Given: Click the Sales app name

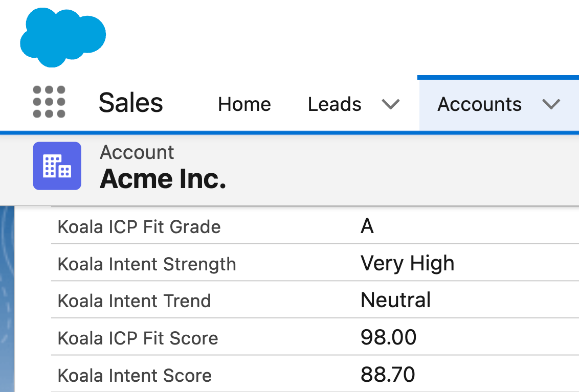Looking at the screenshot, I should [130, 103].
